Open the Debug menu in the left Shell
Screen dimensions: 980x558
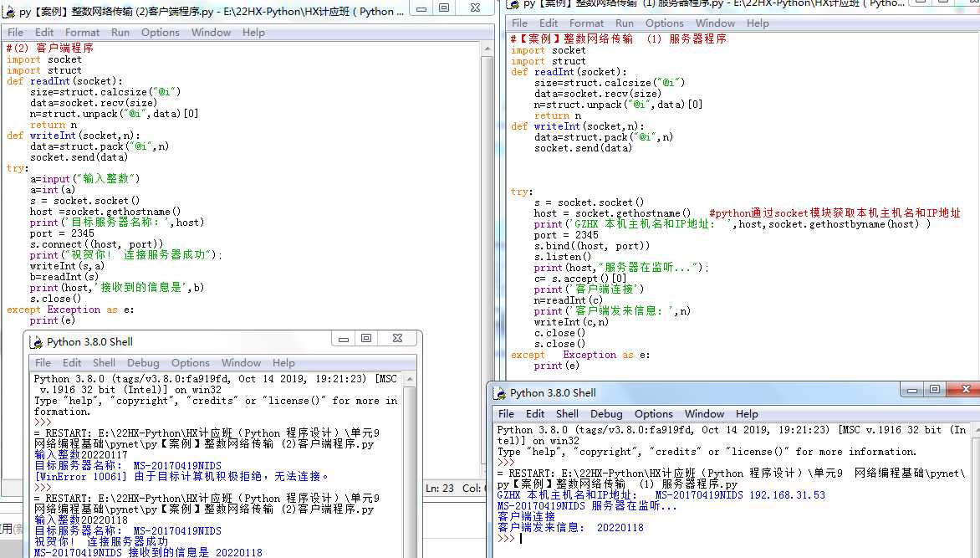point(143,363)
